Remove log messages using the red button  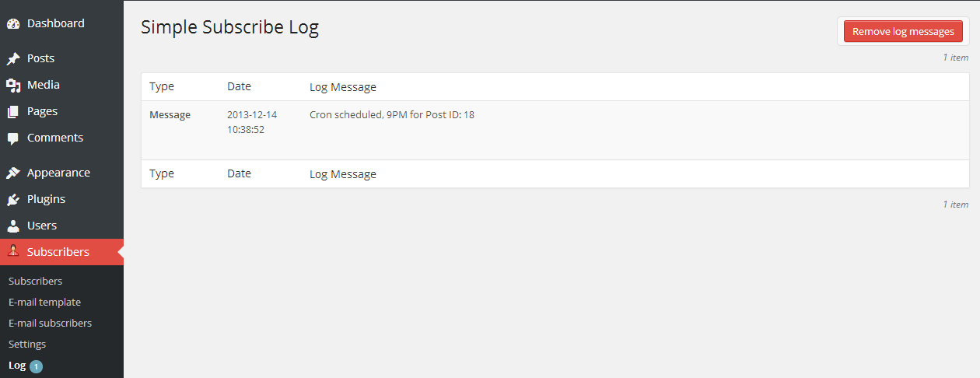point(903,31)
